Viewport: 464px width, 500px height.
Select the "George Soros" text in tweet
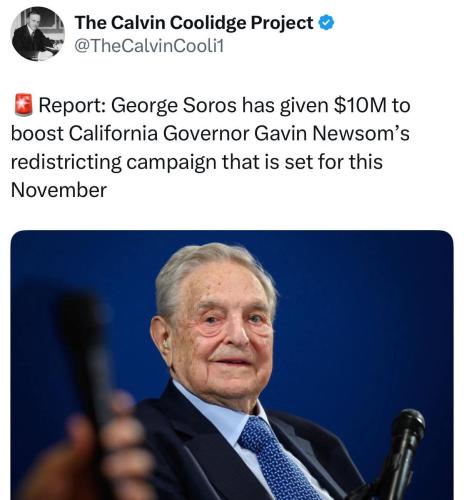(174, 105)
